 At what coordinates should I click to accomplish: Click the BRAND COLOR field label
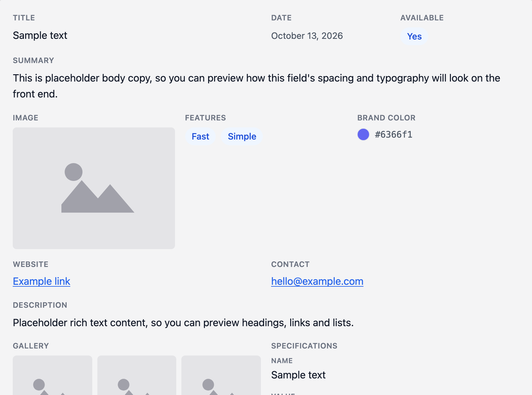[386, 118]
